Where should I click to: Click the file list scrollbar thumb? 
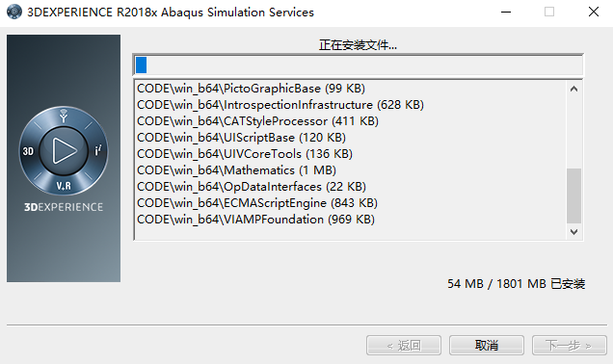pos(573,195)
